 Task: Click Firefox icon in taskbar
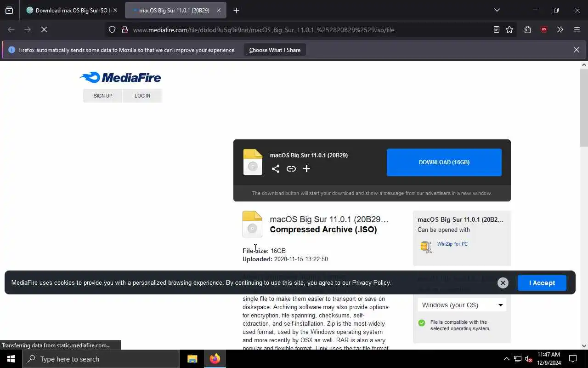point(215,359)
